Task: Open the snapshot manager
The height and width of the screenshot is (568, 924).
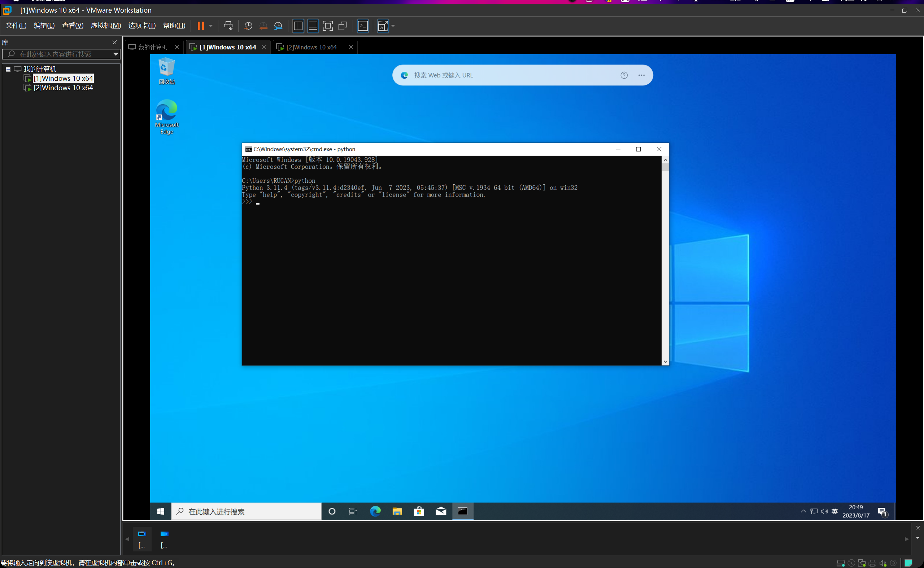Action: 278,26
